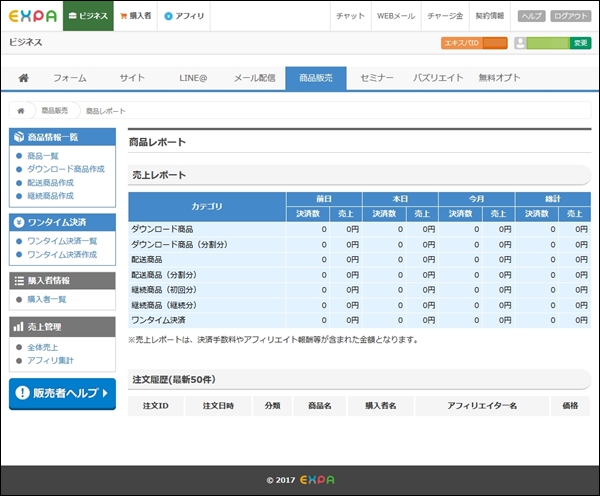Click the bar chart icon of 売上管理

(18, 327)
